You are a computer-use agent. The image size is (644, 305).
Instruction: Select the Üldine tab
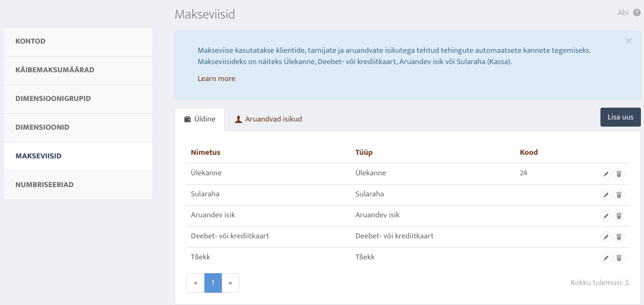pos(199,119)
